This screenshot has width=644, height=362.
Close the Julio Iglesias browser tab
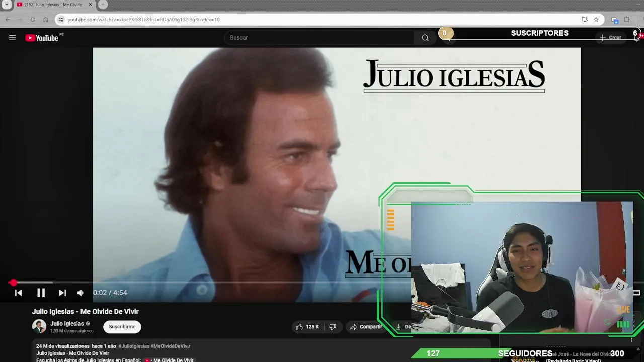pyautogui.click(x=91, y=5)
